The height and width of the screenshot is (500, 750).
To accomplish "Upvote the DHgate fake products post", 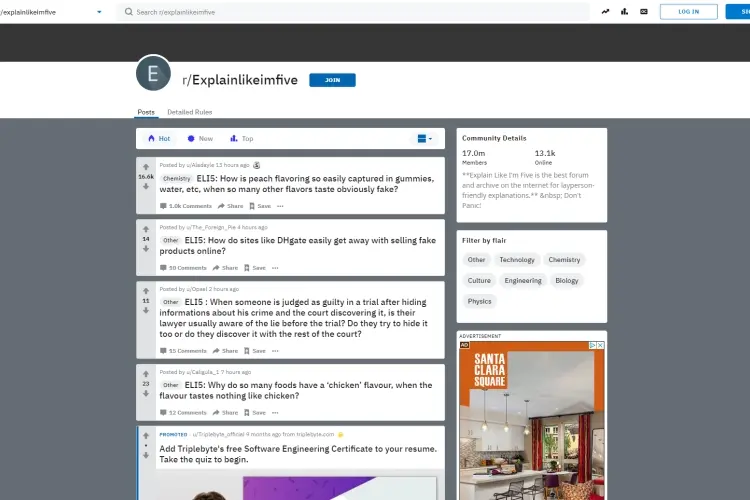I will coord(146,229).
